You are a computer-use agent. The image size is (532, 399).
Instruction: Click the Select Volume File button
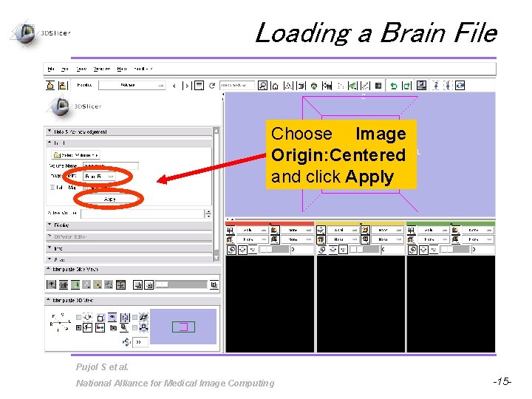75,155
